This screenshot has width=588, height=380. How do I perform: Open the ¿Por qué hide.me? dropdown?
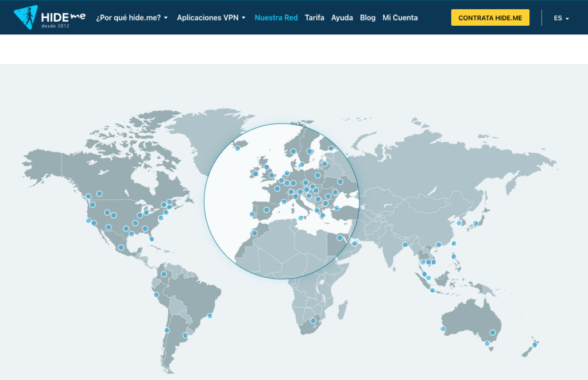(x=131, y=17)
